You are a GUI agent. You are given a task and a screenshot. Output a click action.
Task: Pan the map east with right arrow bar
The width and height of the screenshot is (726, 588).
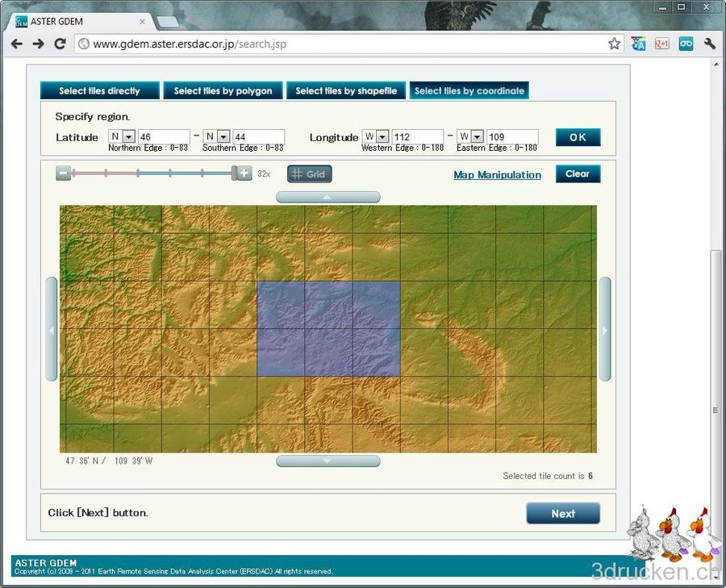[605, 329]
